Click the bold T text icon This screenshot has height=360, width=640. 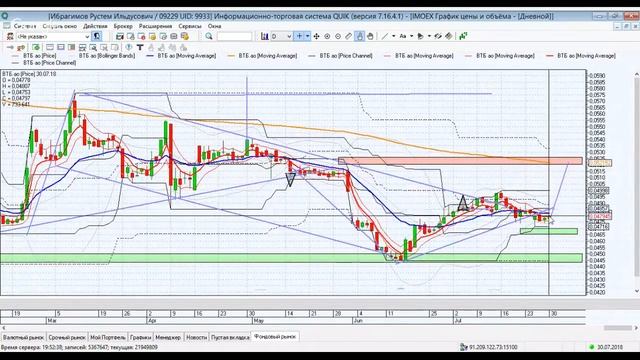tap(140, 47)
